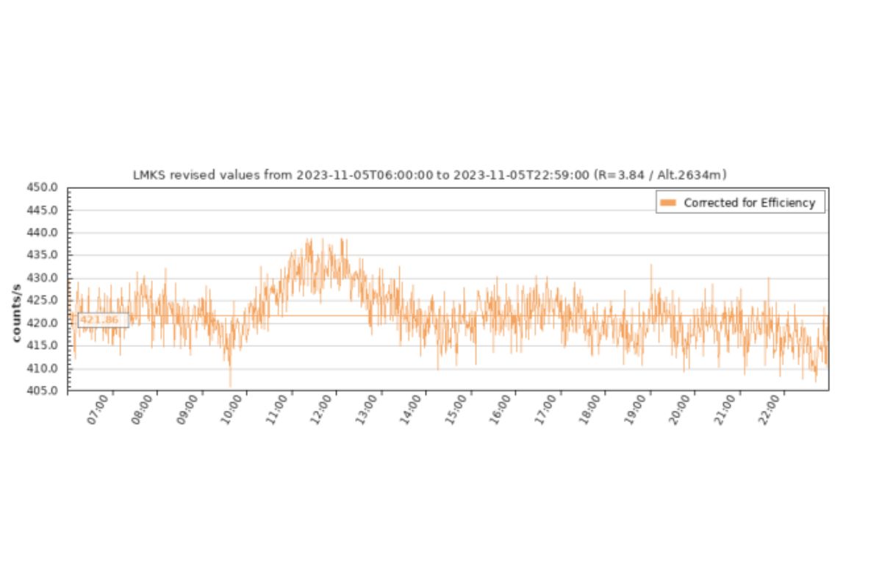882x588 pixels.
Task: Click the counts/s y-axis label
Action: point(16,310)
